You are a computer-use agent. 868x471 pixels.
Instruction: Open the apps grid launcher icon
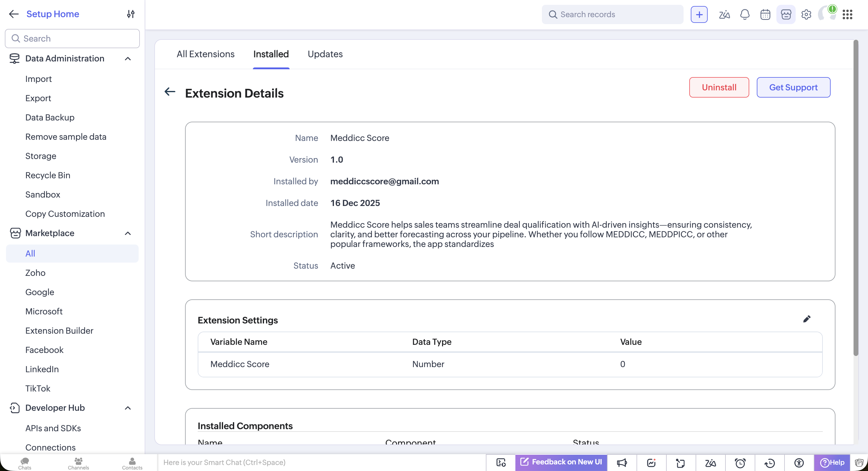(x=848, y=14)
